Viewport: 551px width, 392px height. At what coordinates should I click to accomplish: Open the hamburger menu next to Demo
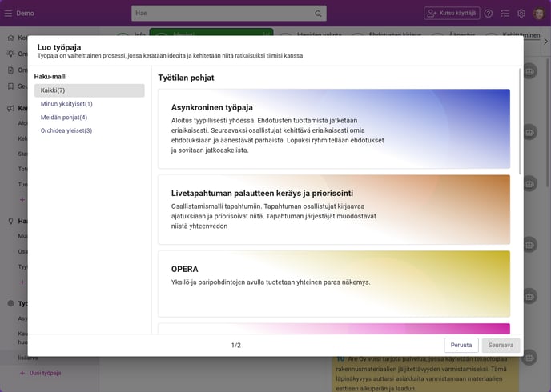(x=9, y=14)
